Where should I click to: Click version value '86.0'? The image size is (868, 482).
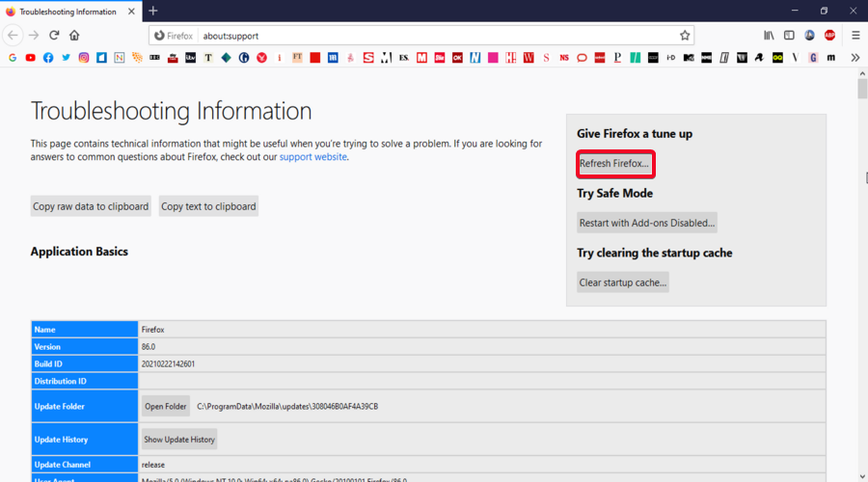tap(149, 347)
